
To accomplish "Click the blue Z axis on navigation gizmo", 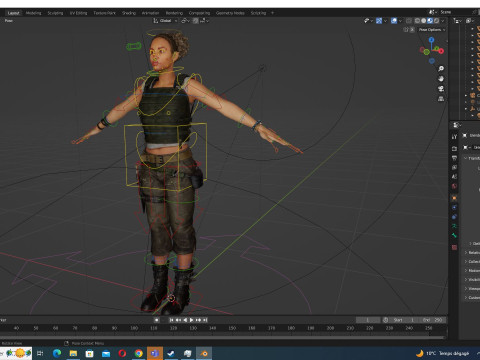I will click(432, 40).
